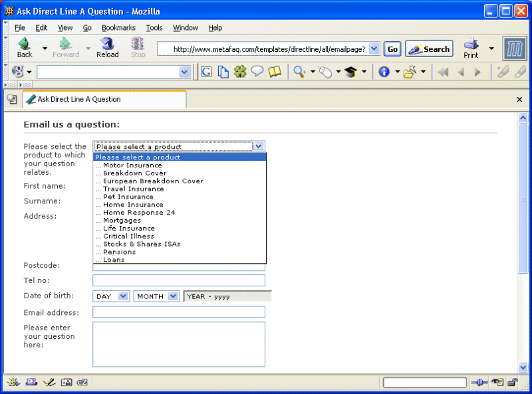Image resolution: width=532 pixels, height=394 pixels.
Task: Open Mail from the status bar icon
Action: (31, 383)
